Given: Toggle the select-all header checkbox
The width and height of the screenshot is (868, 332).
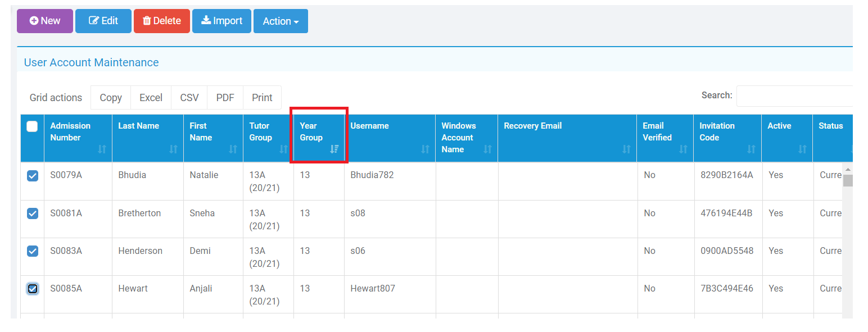Looking at the screenshot, I should 32,127.
